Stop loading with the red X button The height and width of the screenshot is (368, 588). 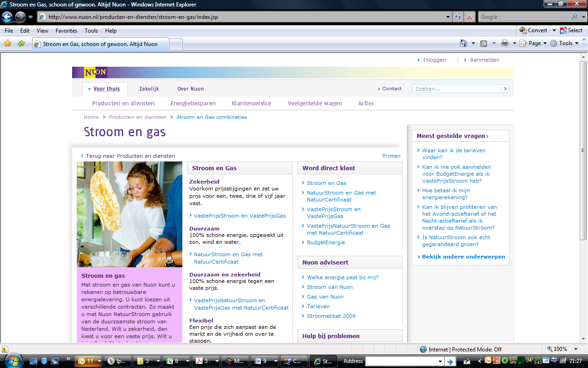pos(469,17)
